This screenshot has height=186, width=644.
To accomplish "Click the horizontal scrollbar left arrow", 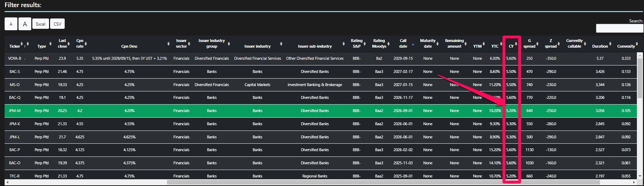I will coord(7,182).
